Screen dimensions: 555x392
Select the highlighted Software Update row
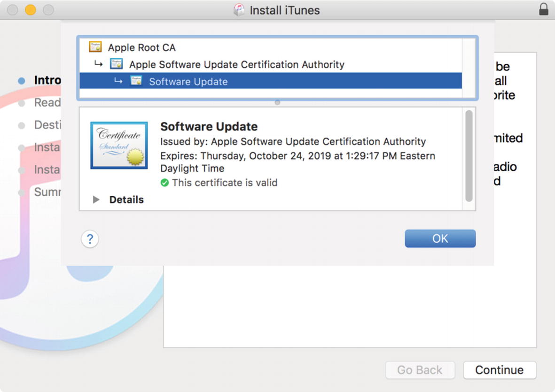(x=270, y=81)
